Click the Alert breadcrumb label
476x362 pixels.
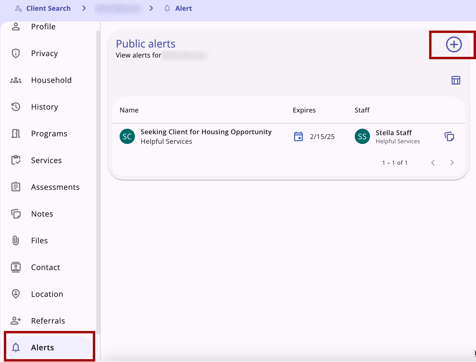(x=183, y=8)
